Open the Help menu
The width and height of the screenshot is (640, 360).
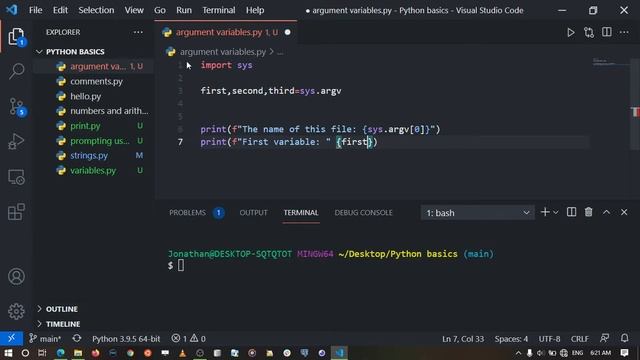[255, 10]
